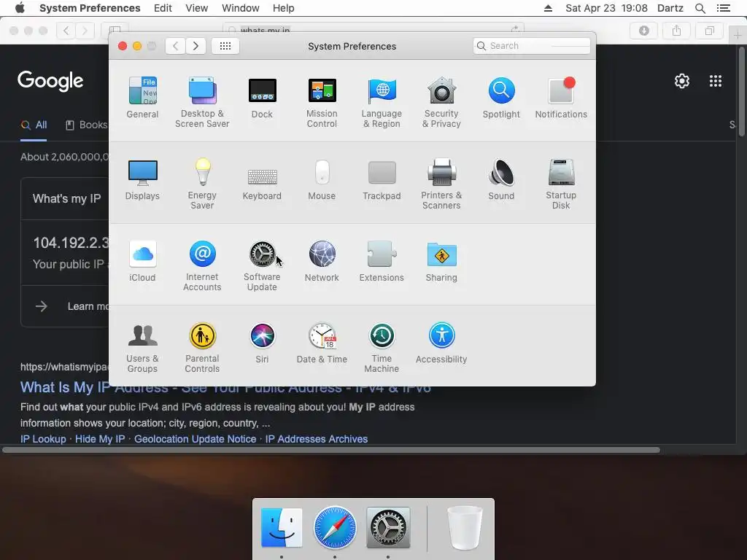Open Language & Region preferences
Screen dimensions: 747x560
pyautogui.click(x=382, y=102)
